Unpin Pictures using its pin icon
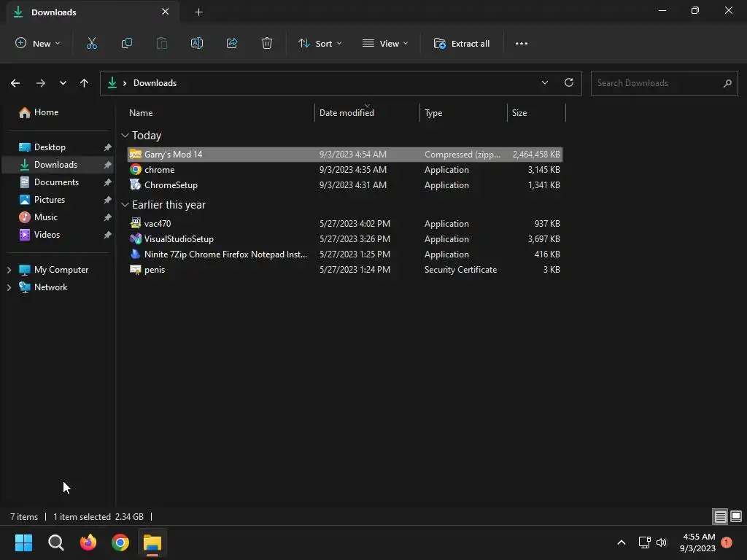 (108, 200)
